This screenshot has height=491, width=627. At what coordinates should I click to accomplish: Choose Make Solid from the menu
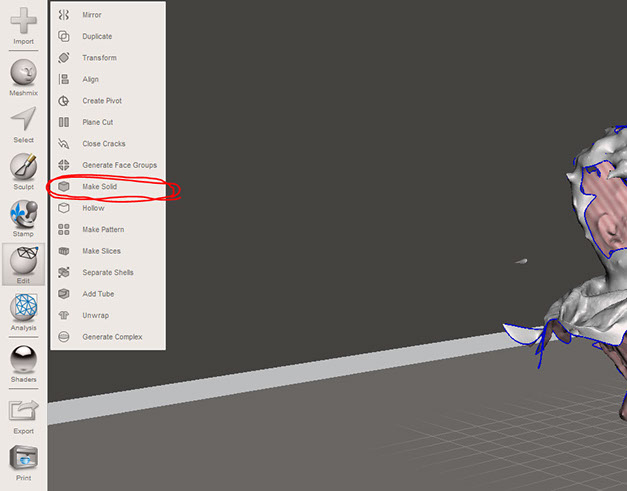108,187
